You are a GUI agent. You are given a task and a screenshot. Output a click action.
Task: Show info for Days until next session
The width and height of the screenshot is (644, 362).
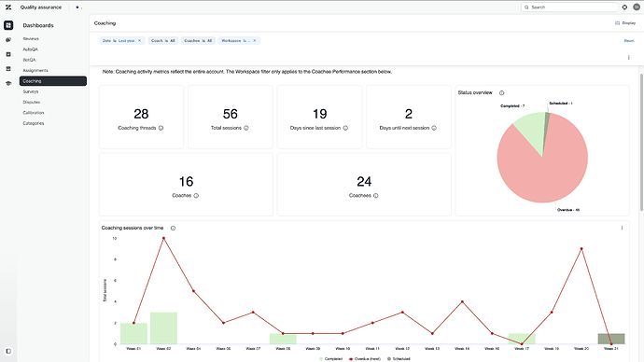[x=434, y=128]
